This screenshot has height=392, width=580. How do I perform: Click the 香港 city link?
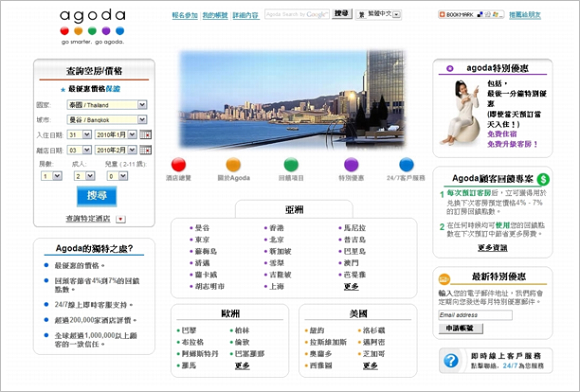(277, 228)
